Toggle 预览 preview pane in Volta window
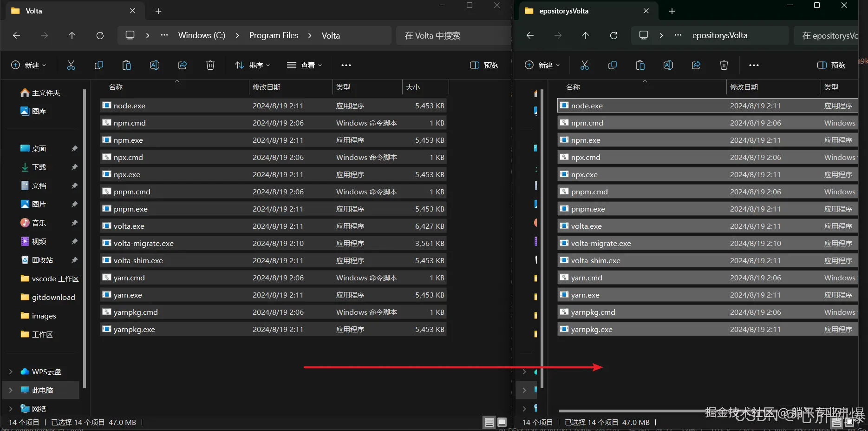Screen dimensions: 868x431 click(x=484, y=65)
